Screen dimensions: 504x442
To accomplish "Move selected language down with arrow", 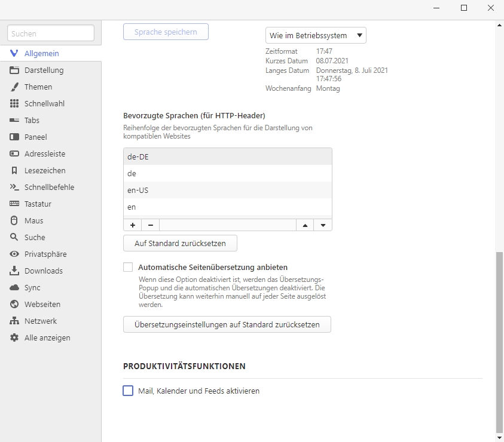I will 323,225.
